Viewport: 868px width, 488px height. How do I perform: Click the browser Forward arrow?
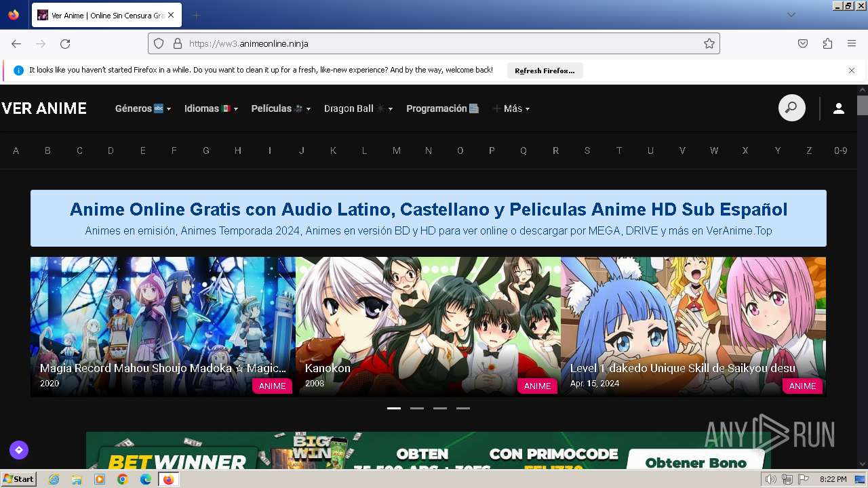[41, 43]
